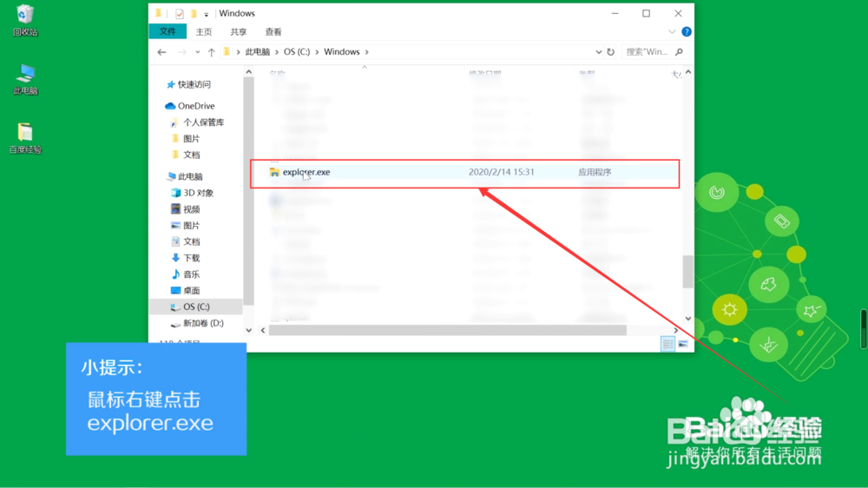The height and width of the screenshot is (488, 868).
Task: Click horizontal scroll right arrow
Action: pos(675,330)
